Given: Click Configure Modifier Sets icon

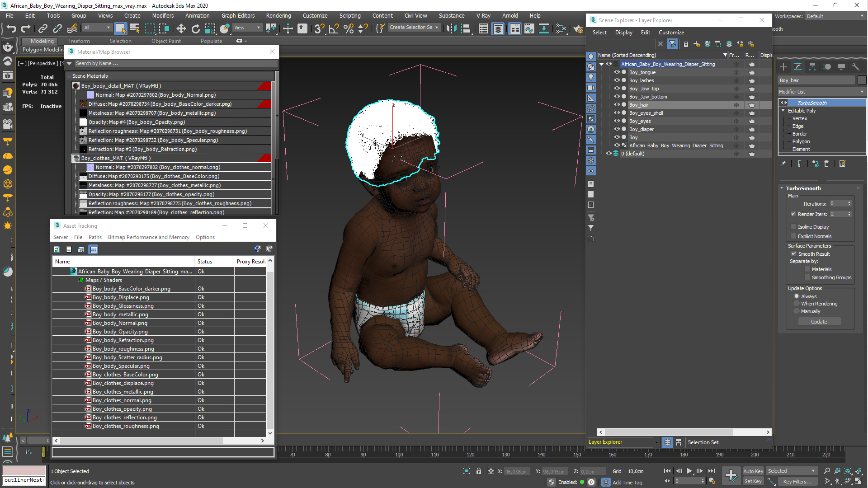Looking at the screenshot, I should point(843,164).
